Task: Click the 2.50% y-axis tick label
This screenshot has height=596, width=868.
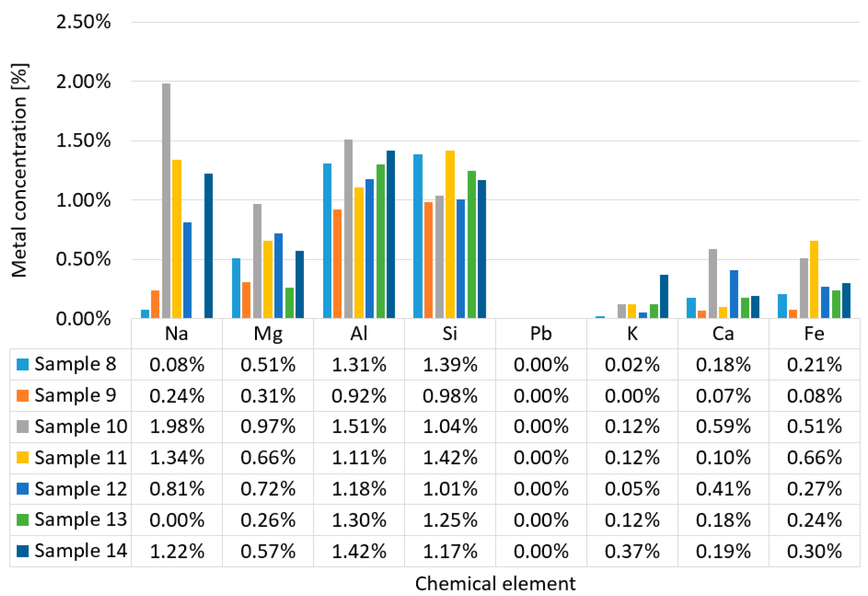Action: pyautogui.click(x=83, y=22)
